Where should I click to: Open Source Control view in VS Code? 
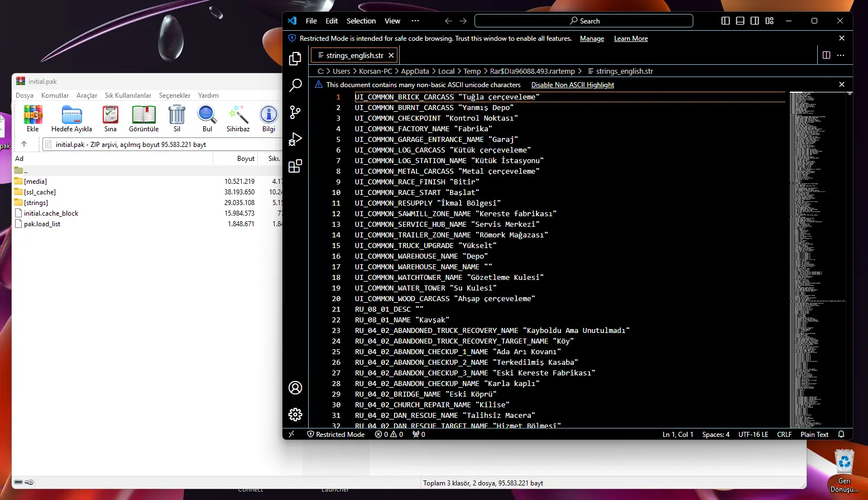pyautogui.click(x=295, y=112)
